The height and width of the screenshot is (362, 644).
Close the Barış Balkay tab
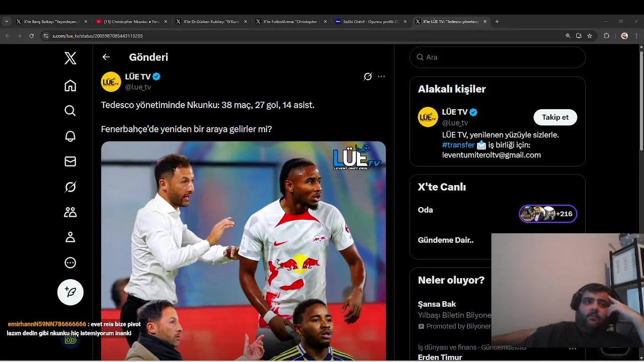coord(86,22)
